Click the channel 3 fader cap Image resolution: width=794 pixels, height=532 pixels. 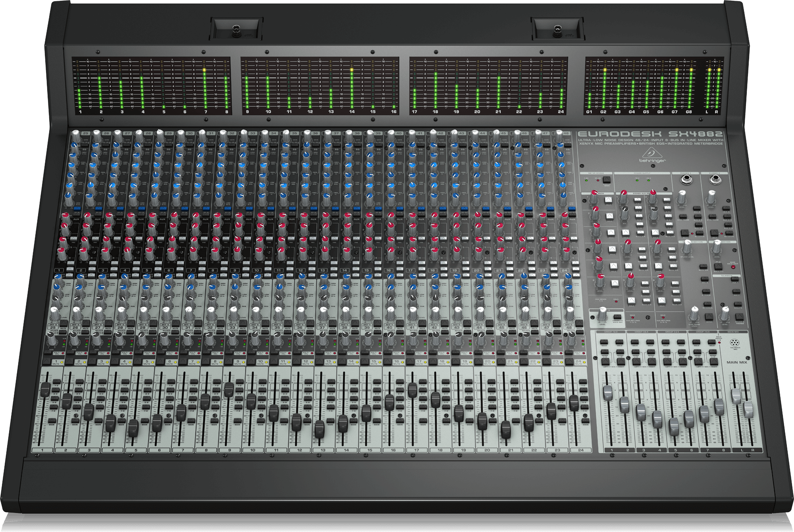pos(89,412)
